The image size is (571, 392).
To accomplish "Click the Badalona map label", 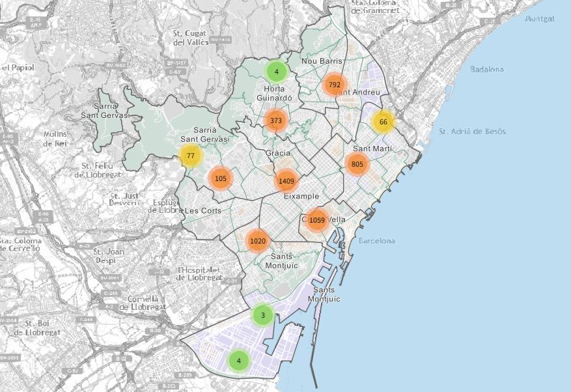I will [487, 69].
